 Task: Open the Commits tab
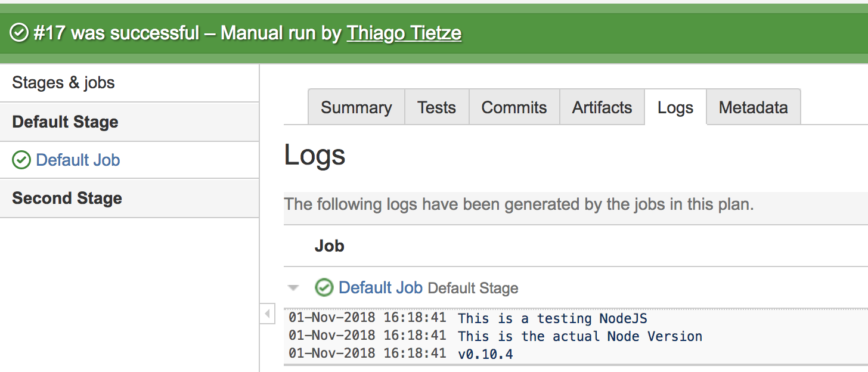click(514, 107)
